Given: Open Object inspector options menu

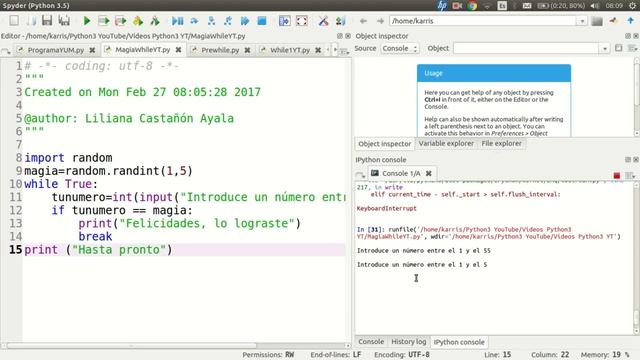Looking at the screenshot, I should pyautogui.click(x=632, y=48).
